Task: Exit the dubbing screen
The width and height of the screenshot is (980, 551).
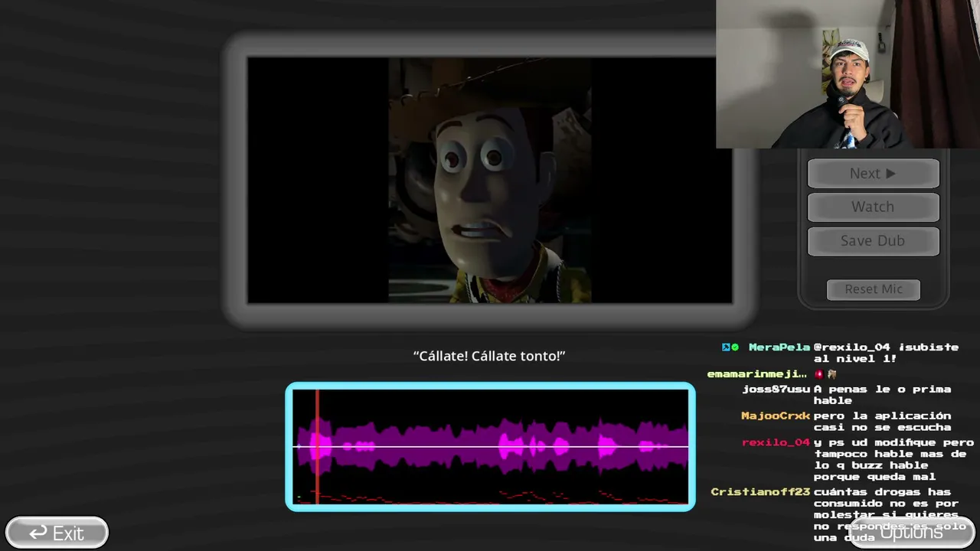Action: click(x=57, y=533)
